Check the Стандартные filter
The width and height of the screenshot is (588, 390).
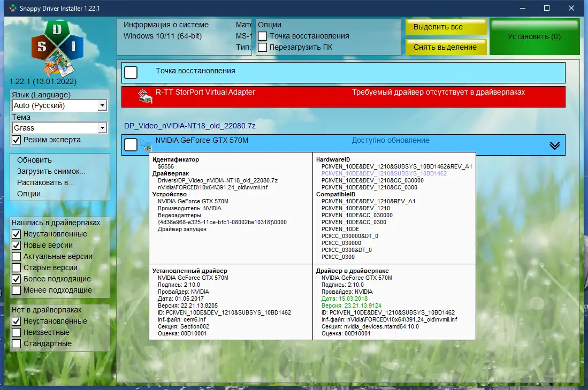pos(17,343)
